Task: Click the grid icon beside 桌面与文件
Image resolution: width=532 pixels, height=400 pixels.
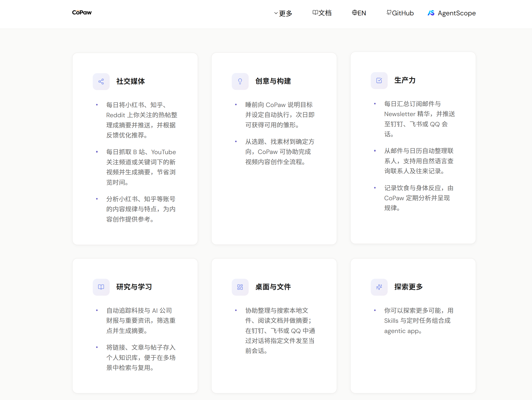Action: (x=240, y=287)
